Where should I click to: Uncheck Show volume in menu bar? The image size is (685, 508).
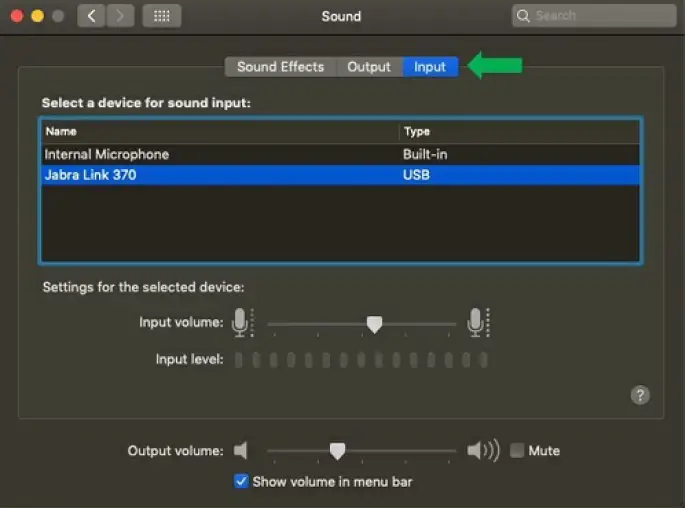[241, 481]
